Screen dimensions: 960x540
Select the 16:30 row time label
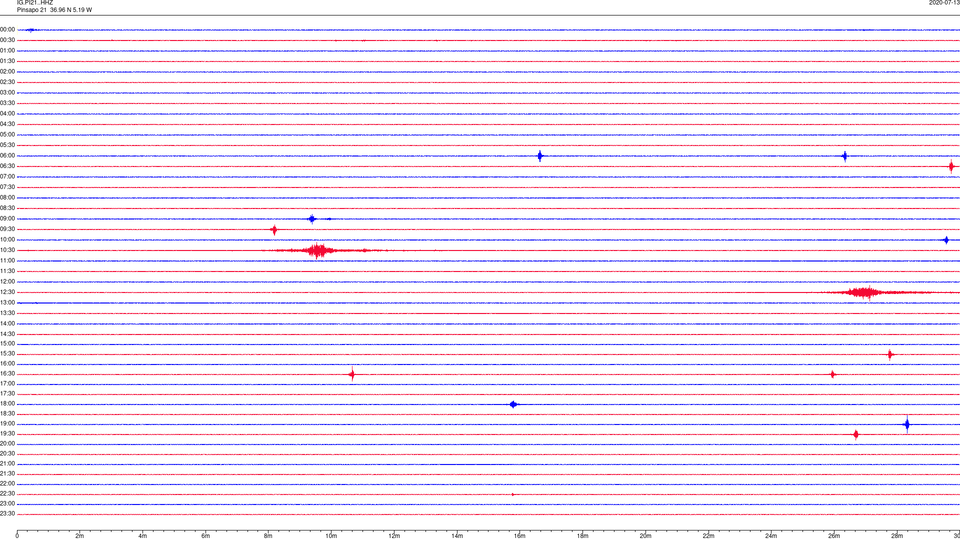7,373
